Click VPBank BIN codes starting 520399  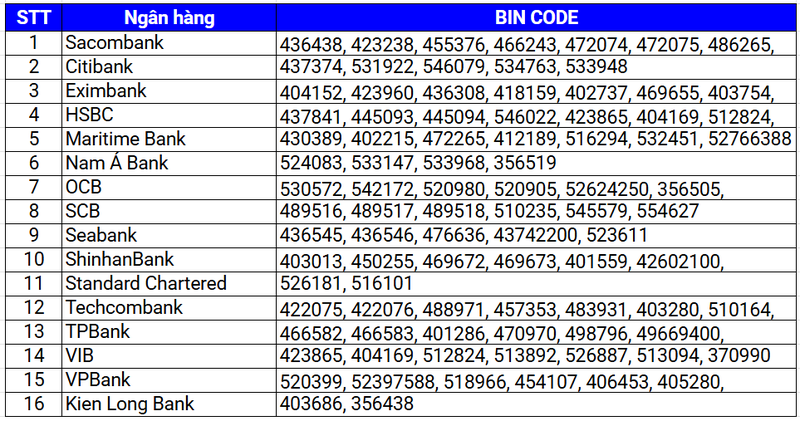click(x=537, y=380)
